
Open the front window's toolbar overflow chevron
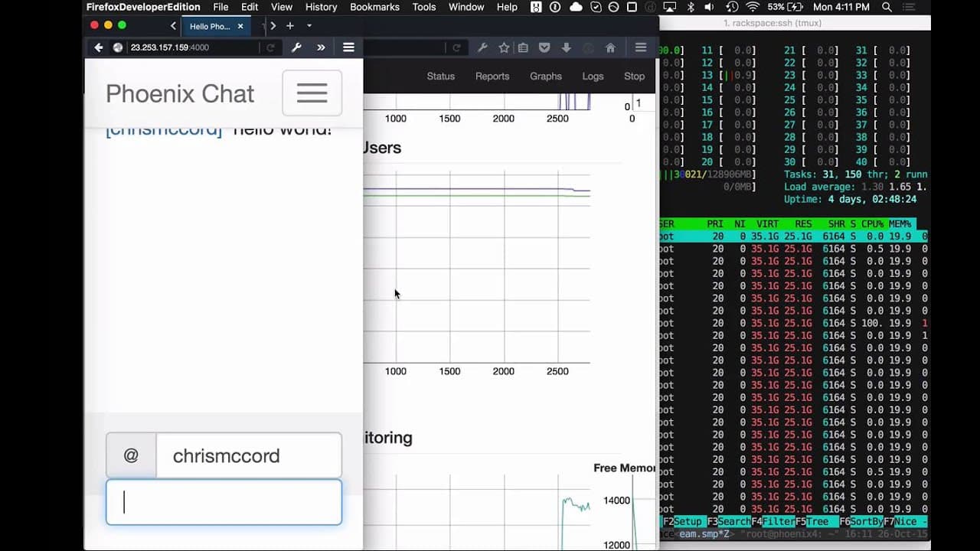pos(321,47)
